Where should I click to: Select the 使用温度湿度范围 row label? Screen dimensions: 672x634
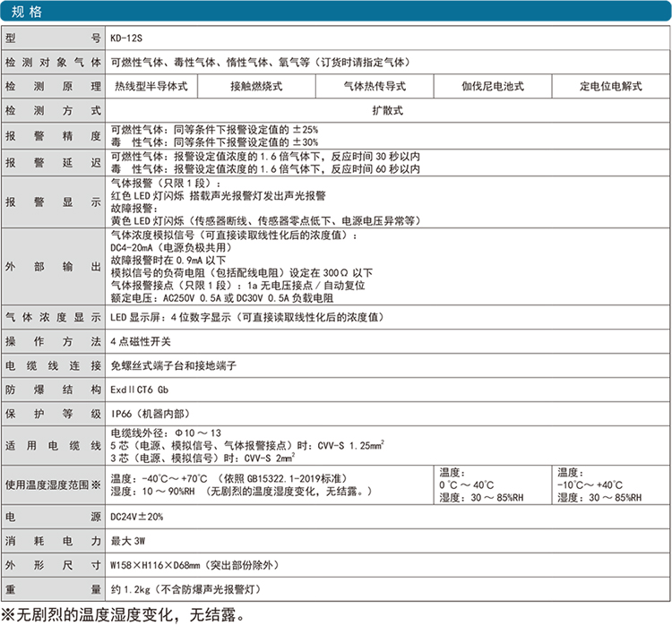pyautogui.click(x=53, y=484)
